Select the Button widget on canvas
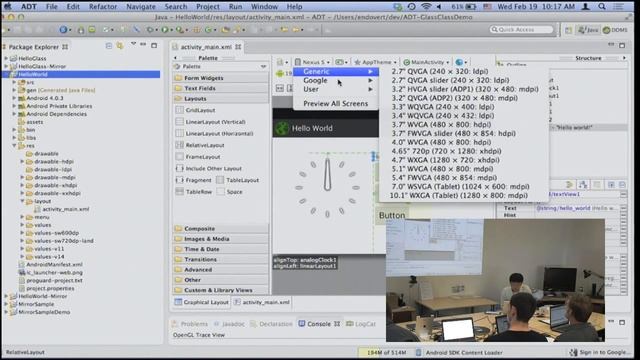Viewport: 640px width, 360px height. [392, 215]
